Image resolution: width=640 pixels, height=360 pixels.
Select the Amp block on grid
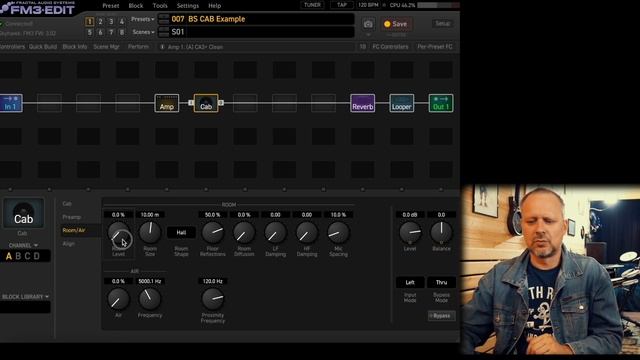click(167, 103)
